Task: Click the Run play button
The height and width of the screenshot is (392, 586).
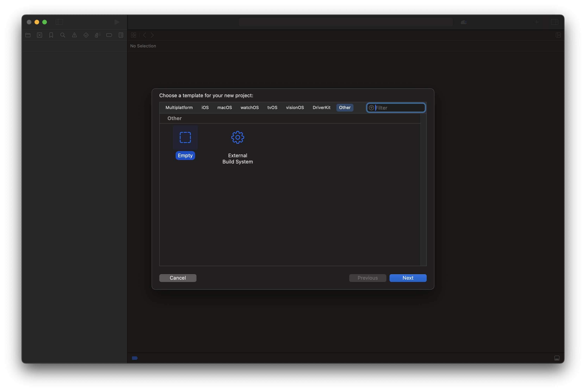Action: pyautogui.click(x=117, y=22)
